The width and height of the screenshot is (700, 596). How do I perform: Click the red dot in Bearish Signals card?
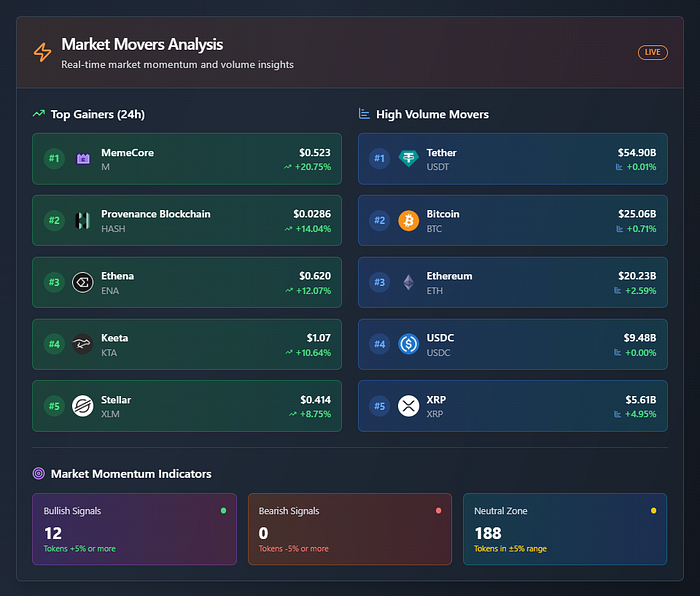click(x=438, y=510)
